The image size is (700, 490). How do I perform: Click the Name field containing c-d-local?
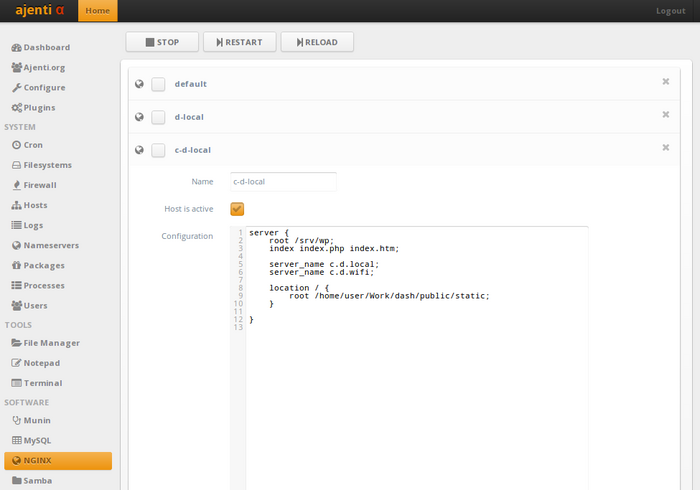283,182
